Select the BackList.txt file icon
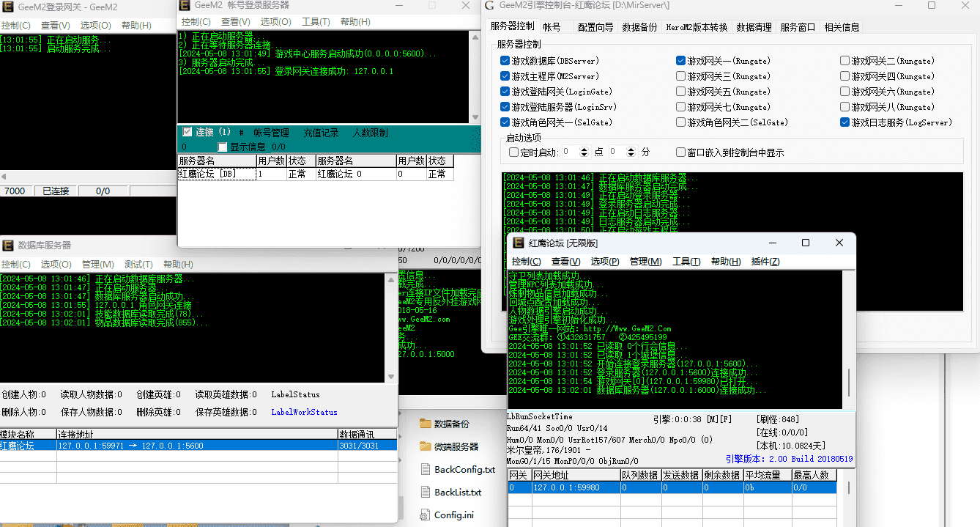The height and width of the screenshot is (527, 980). coord(425,493)
